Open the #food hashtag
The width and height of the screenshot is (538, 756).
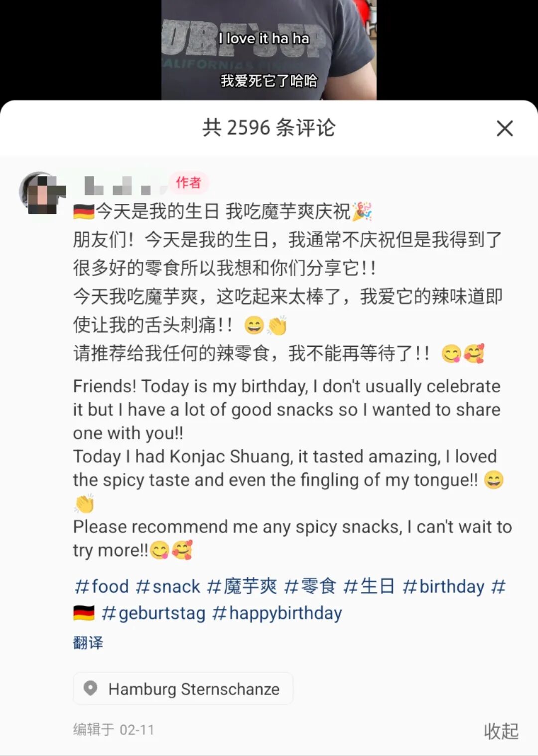[101, 587]
